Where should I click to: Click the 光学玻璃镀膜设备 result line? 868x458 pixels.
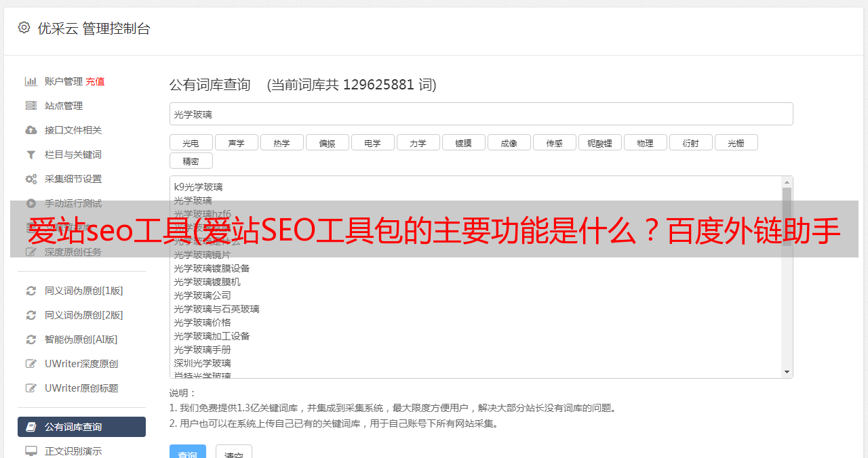tap(212, 268)
